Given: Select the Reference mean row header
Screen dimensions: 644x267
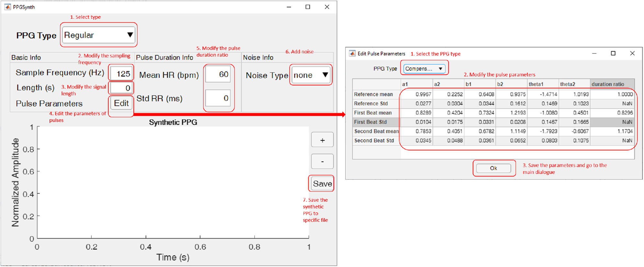Looking at the screenshot, I should pos(377,94).
